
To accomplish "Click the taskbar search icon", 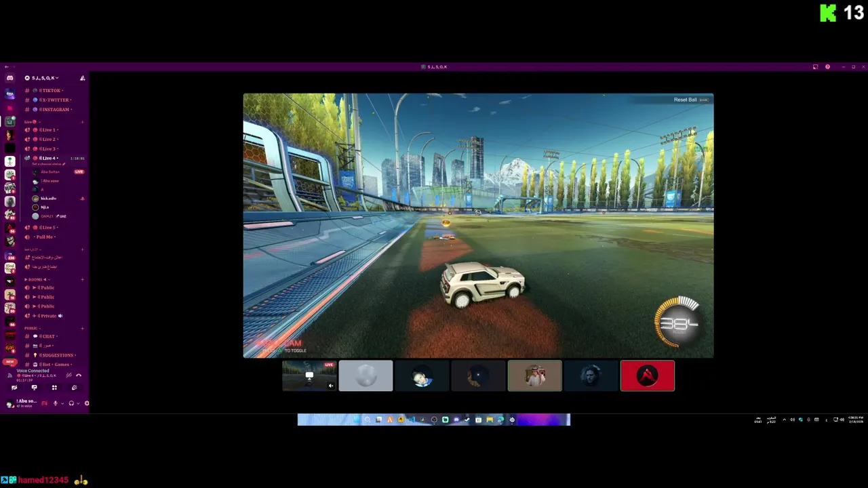I will point(368,420).
